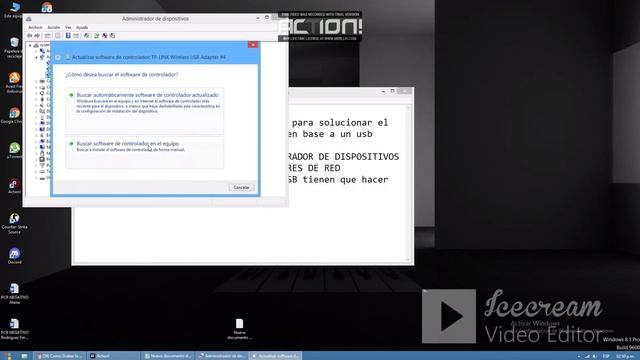Click the show/hide console tree toolbar icon
The width and height of the screenshot is (640, 360).
point(48,36)
